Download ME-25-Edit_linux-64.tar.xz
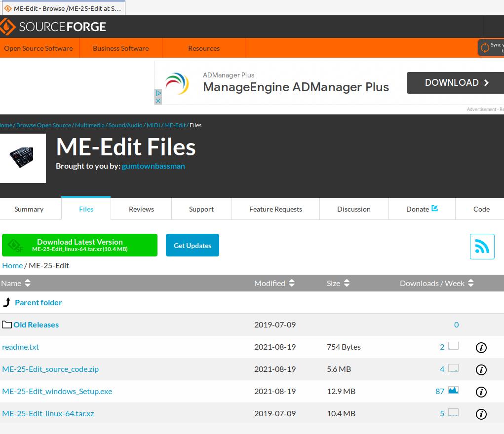This screenshot has width=504, height=434. click(x=48, y=413)
